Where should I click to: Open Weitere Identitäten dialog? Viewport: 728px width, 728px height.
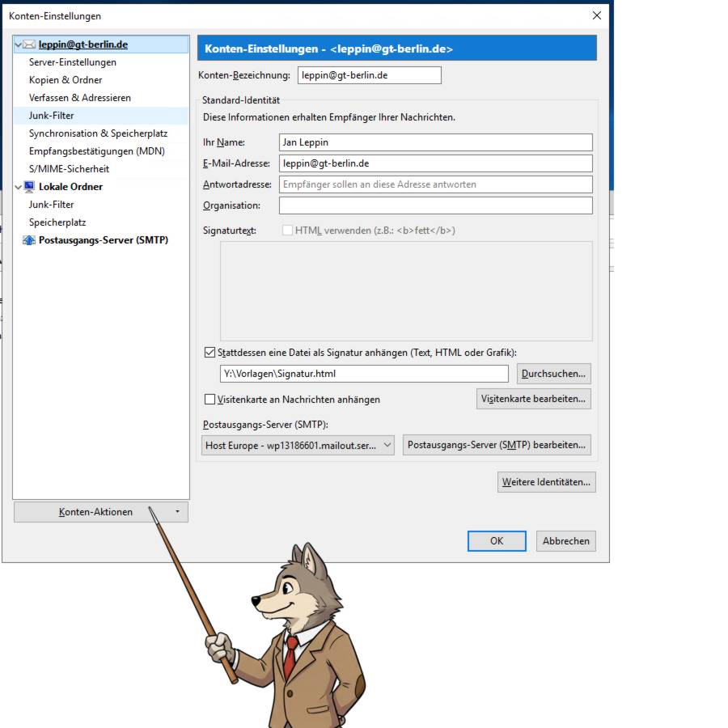coord(547,482)
